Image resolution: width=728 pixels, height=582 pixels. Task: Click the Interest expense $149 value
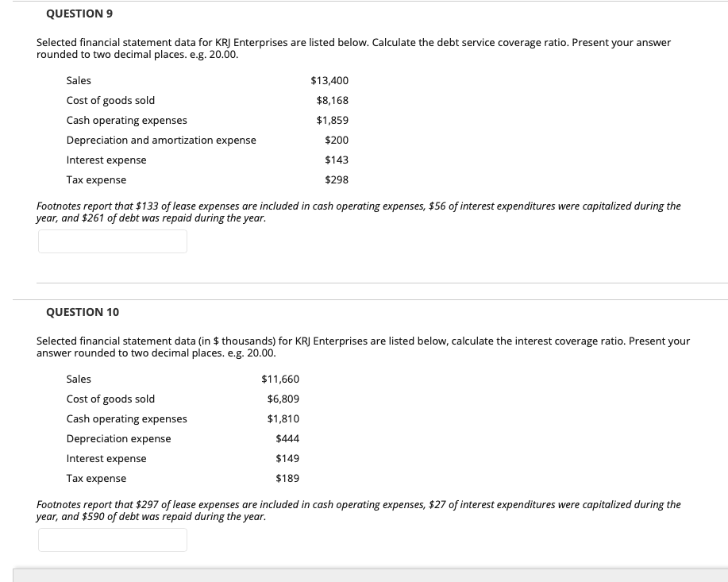click(287, 458)
